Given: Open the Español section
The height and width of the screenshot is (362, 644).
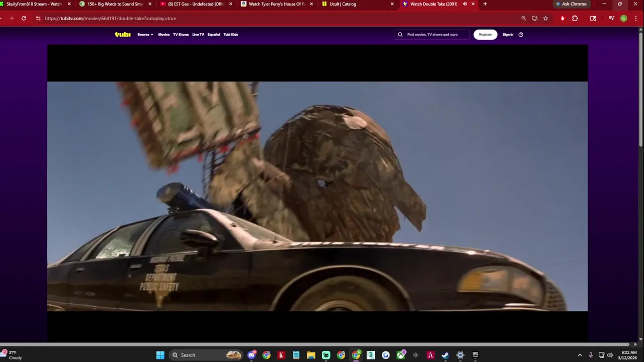Looking at the screenshot, I should click(214, 35).
